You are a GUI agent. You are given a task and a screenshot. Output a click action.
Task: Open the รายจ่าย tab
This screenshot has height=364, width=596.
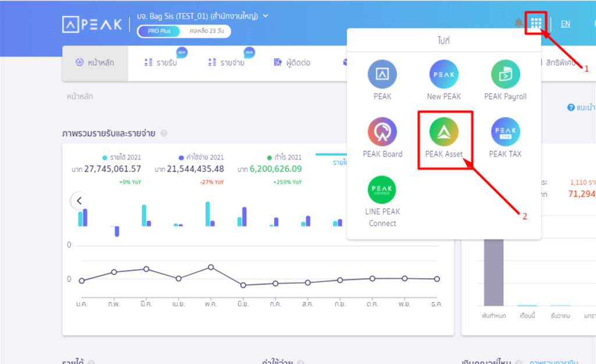click(226, 63)
